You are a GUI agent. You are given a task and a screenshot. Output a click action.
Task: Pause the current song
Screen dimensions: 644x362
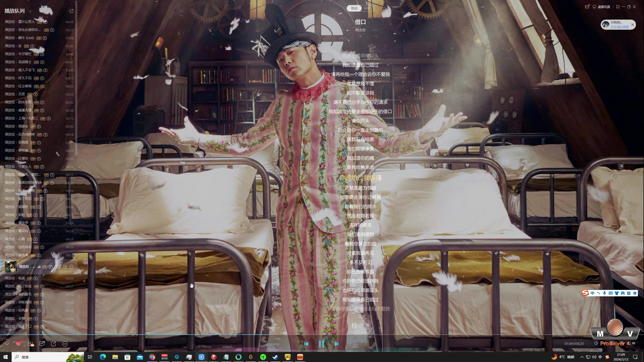(321, 344)
